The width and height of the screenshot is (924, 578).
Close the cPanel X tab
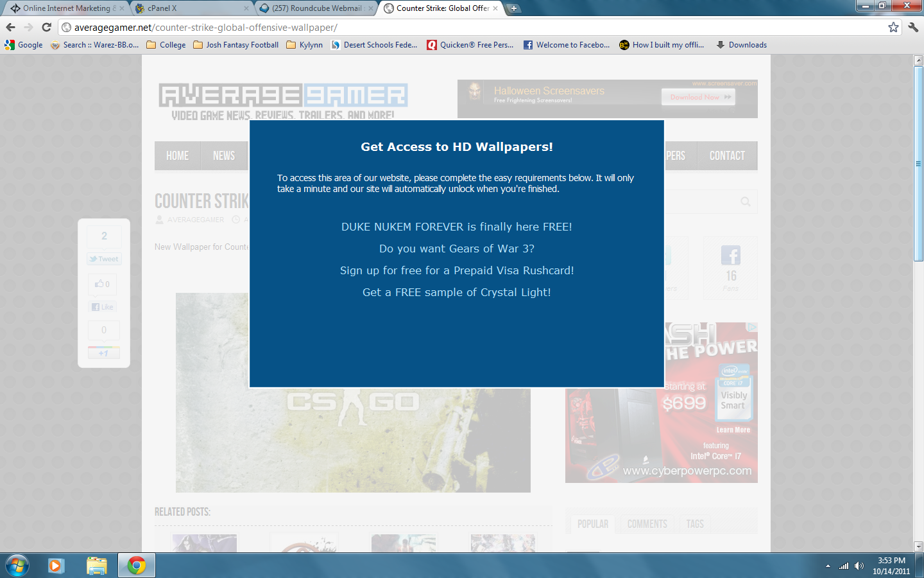pos(246,8)
